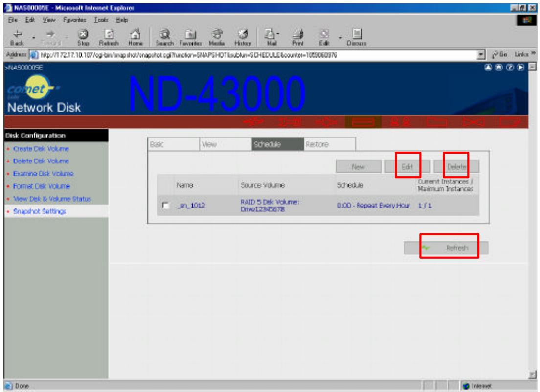Click the Forward arrow toolbar button
The width and height of the screenshot is (540, 392).
[50, 38]
